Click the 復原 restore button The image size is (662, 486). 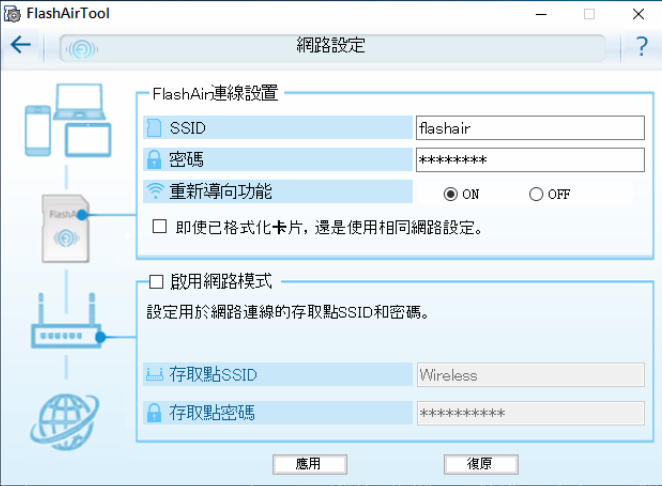[x=481, y=464]
